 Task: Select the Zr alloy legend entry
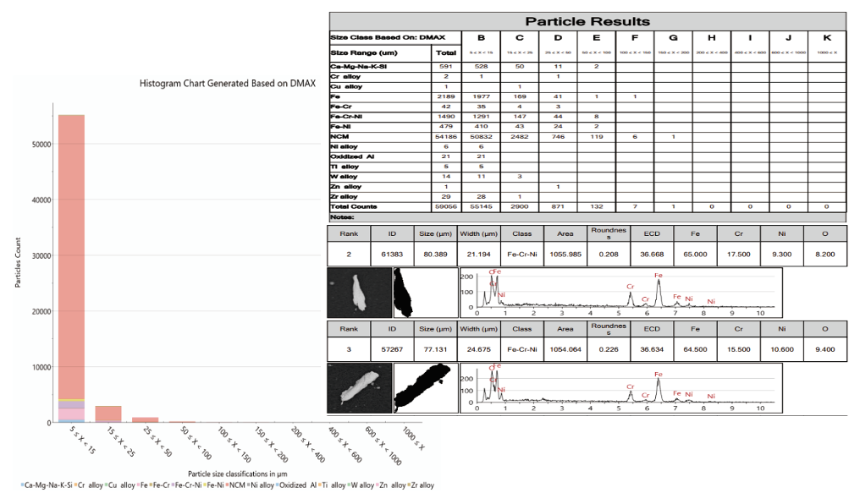coord(422,485)
